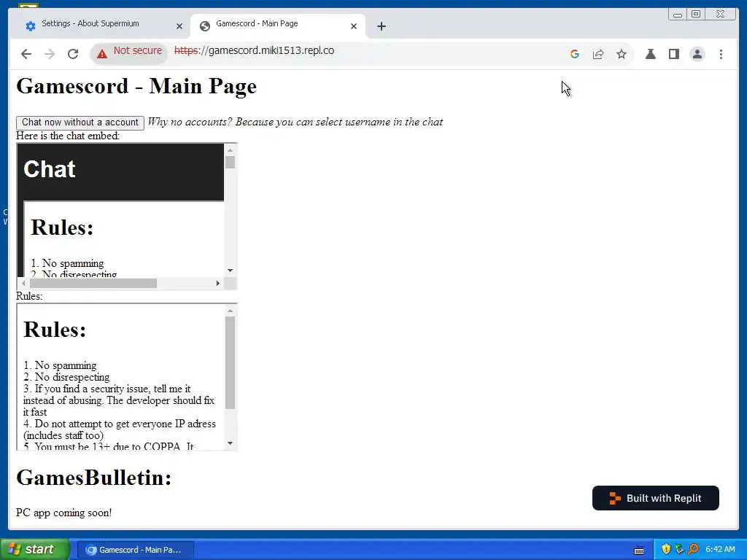The width and height of the screenshot is (747, 560).
Task: Restore down the browser window
Action: click(696, 15)
